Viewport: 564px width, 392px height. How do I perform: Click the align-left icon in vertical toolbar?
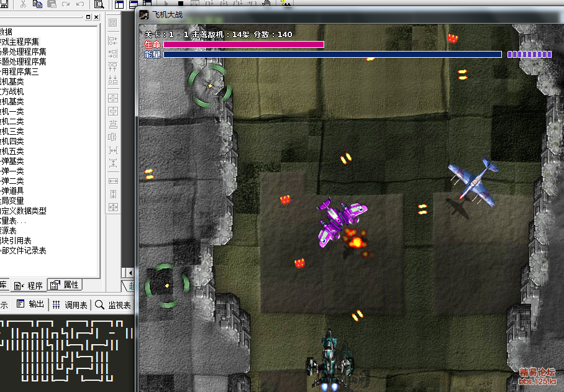113,40
